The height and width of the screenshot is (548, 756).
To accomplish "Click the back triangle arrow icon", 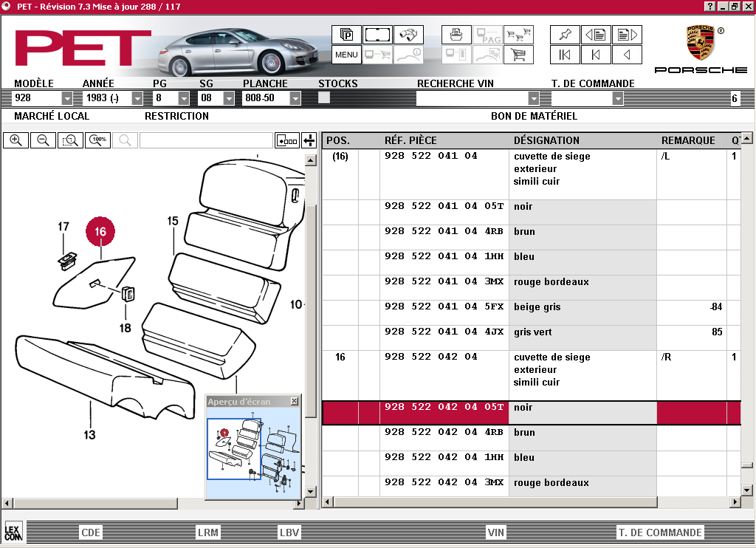I will (x=627, y=55).
